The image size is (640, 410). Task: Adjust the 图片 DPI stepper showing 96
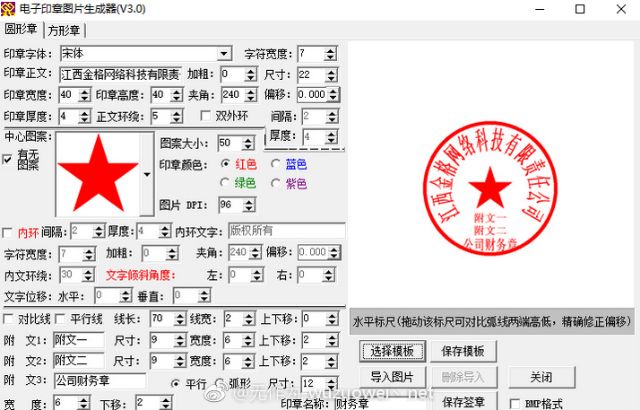click(249, 205)
